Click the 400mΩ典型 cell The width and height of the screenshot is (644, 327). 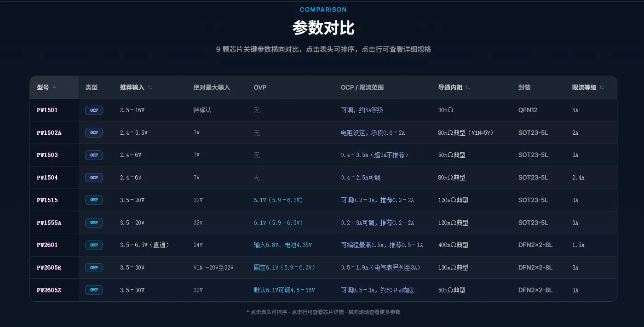pyautogui.click(x=453, y=245)
